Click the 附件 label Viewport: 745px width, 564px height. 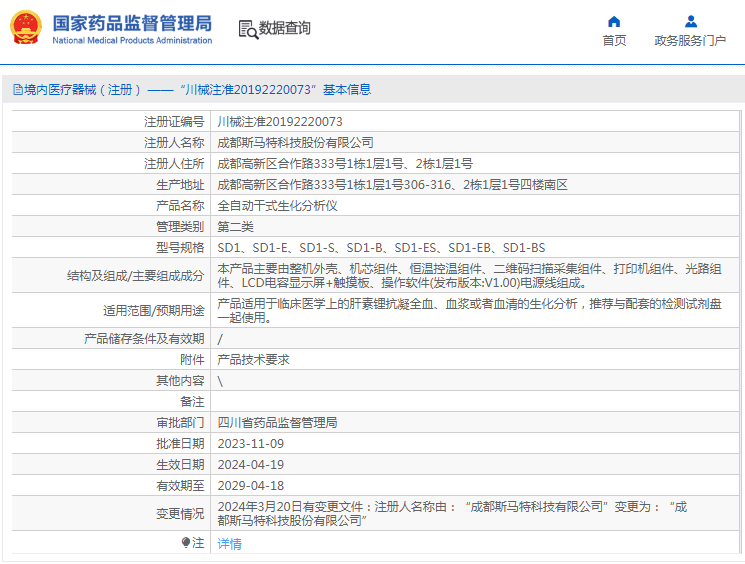coord(192,360)
